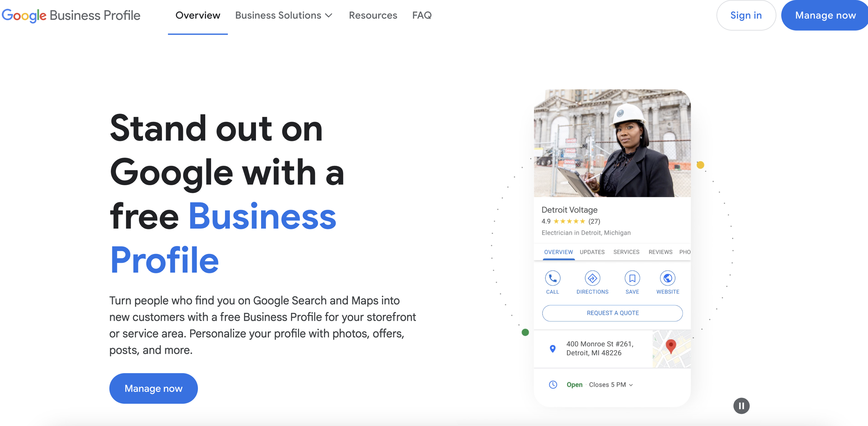The width and height of the screenshot is (868, 426).
Task: Pause the animation with pause button
Action: point(741,405)
